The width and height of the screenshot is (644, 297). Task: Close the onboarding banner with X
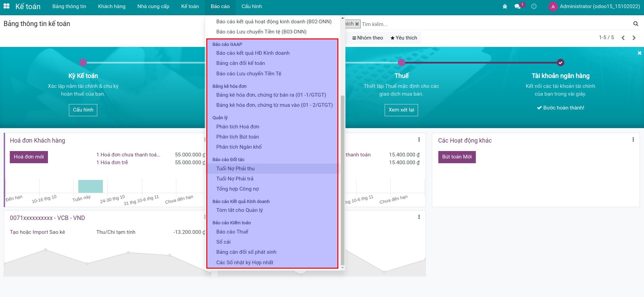click(639, 53)
